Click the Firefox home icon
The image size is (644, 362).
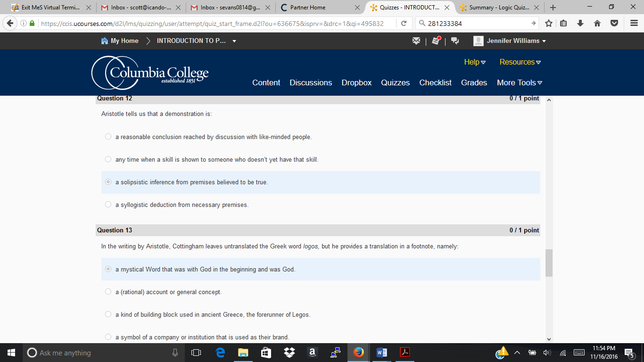point(597,24)
